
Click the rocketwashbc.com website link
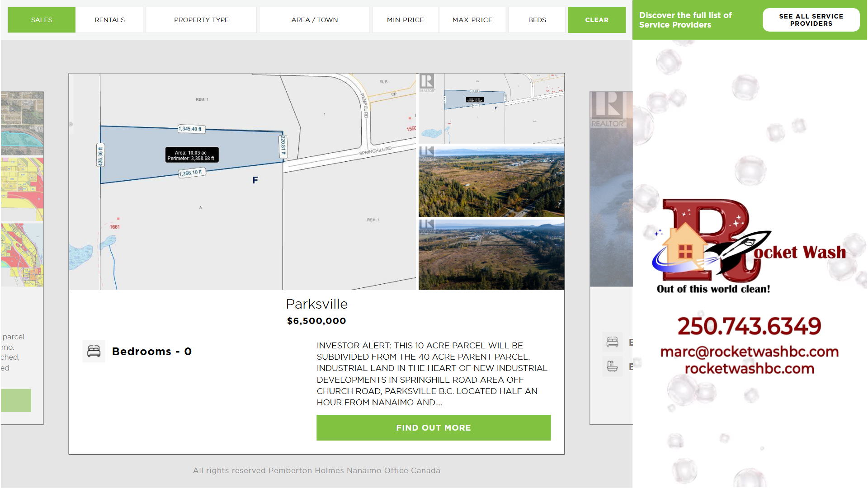[x=749, y=369]
